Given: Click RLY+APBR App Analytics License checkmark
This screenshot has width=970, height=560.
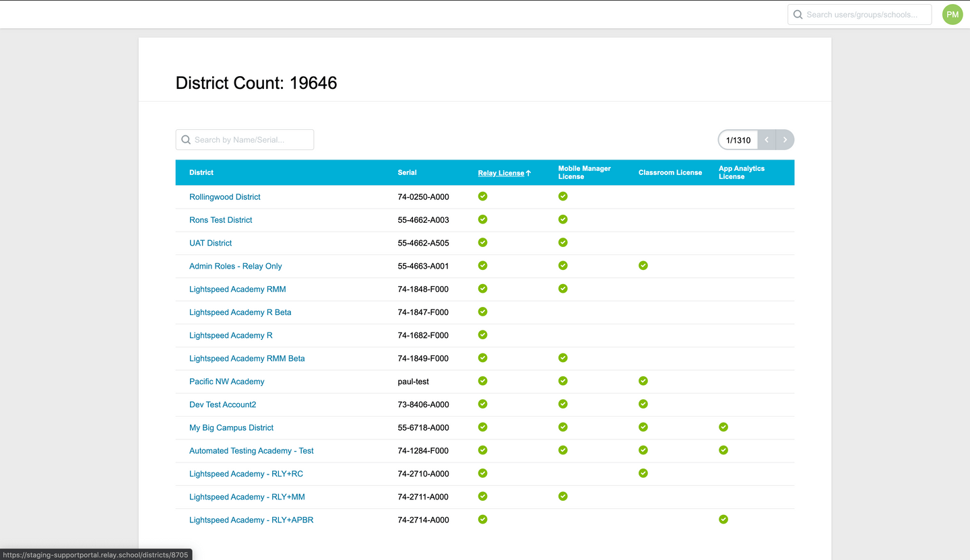Looking at the screenshot, I should click(723, 519).
